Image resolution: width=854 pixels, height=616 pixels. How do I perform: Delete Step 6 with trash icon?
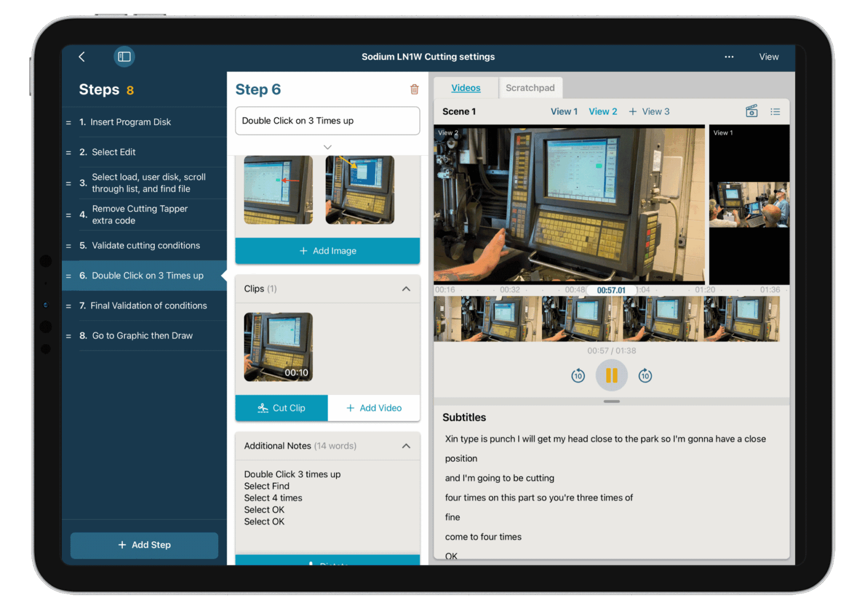pyautogui.click(x=414, y=89)
